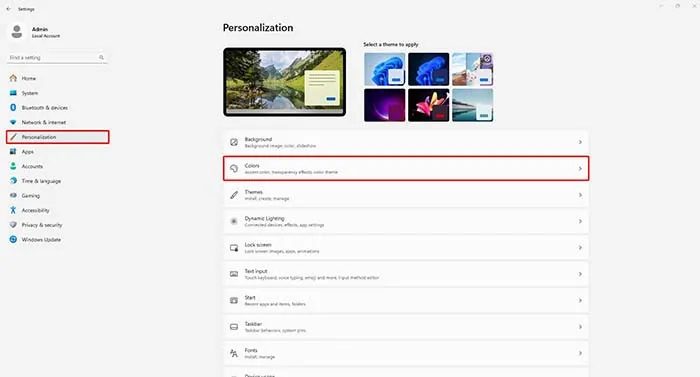Screen dimensions: 700x377
Task: Click the desktop preview image with mountain lake
Action: click(x=284, y=82)
